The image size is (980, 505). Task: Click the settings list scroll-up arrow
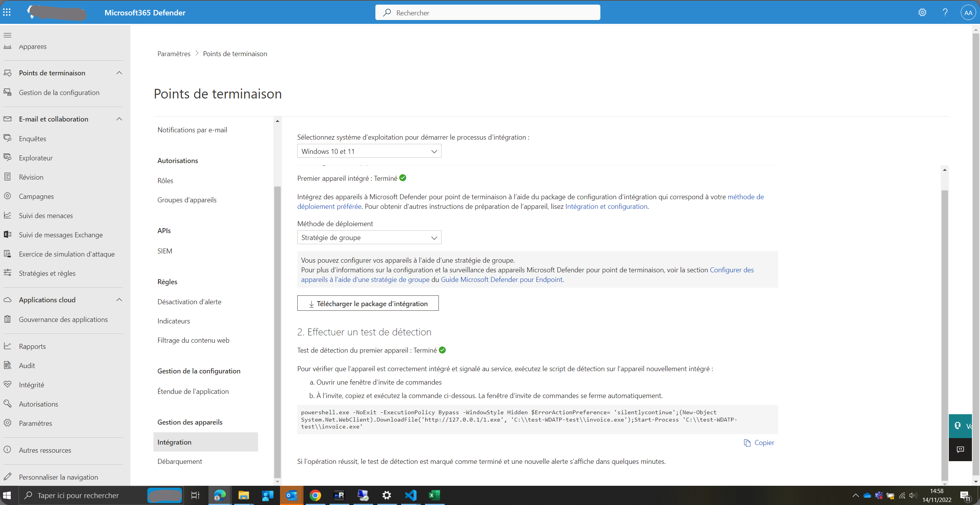[x=277, y=121]
